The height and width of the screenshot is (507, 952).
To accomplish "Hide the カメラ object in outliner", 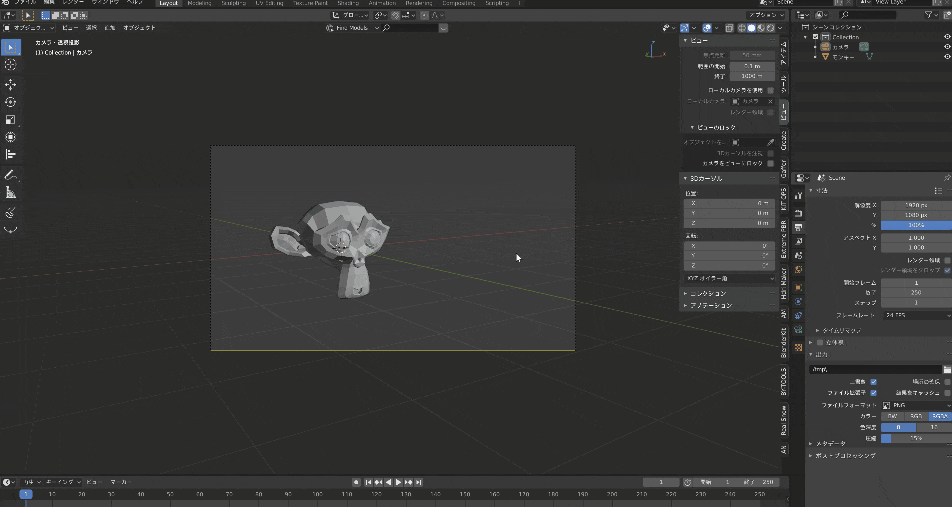I will point(947,47).
